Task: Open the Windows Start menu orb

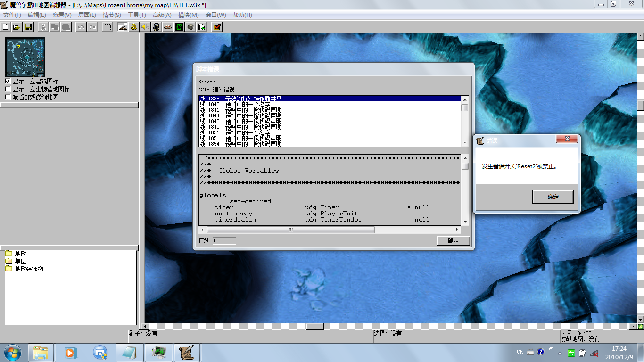Action: pos(12,352)
